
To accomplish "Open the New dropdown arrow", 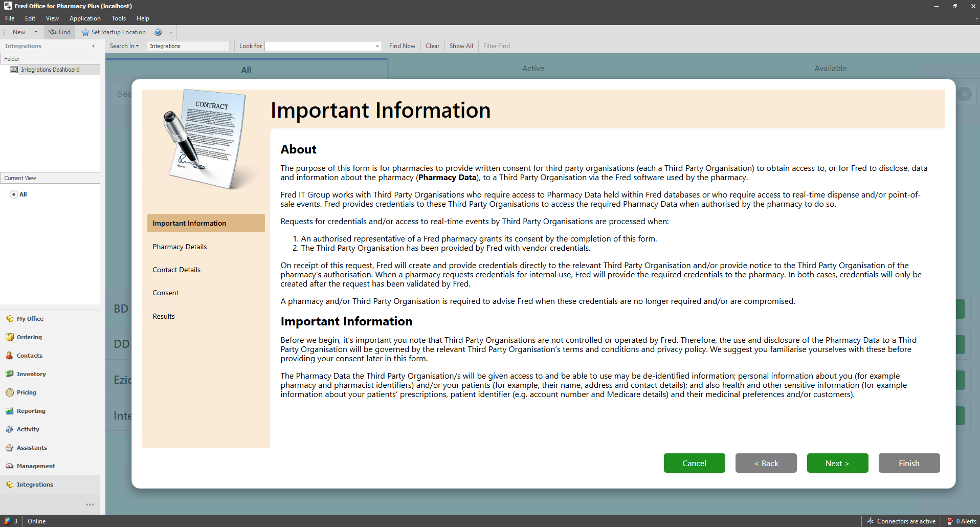I will click(x=36, y=32).
